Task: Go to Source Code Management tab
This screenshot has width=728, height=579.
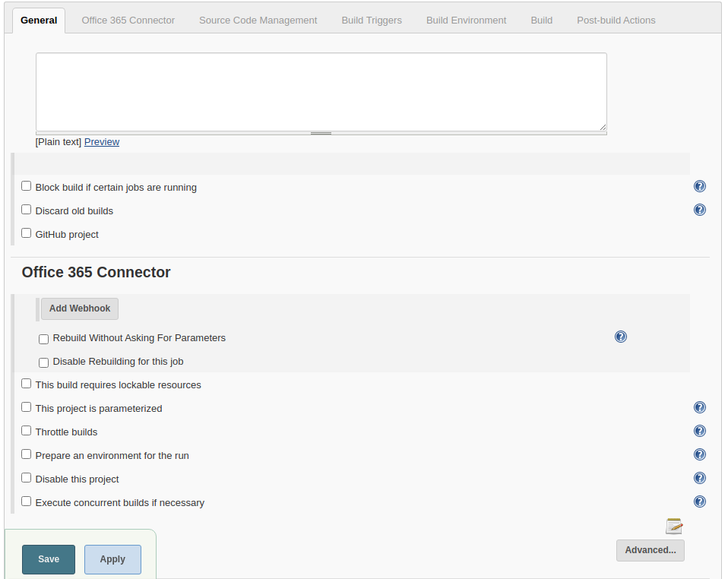Action: pos(258,21)
